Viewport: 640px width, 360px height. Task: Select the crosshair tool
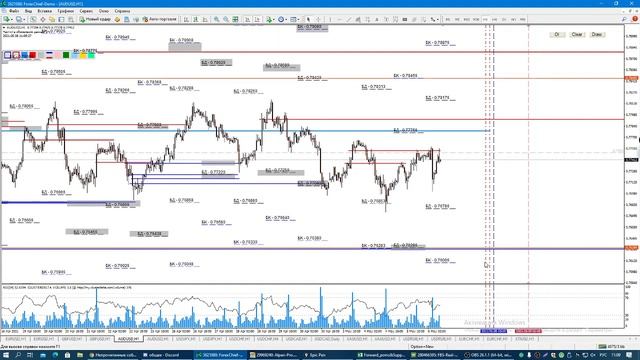[318, 19]
